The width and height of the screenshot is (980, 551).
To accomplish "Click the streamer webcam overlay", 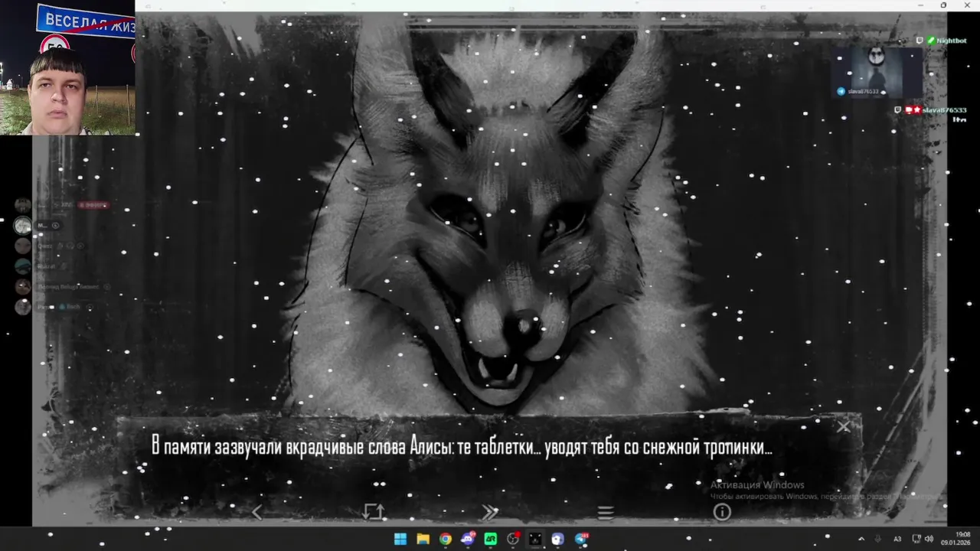I will point(67,67).
